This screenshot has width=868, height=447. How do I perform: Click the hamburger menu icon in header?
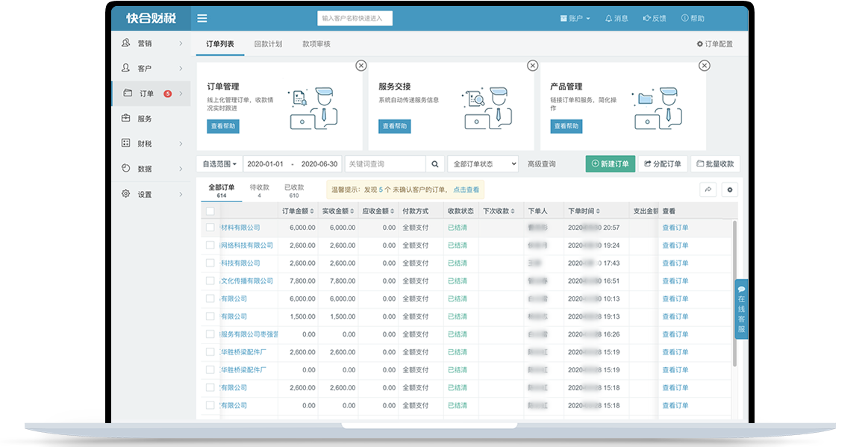(202, 19)
